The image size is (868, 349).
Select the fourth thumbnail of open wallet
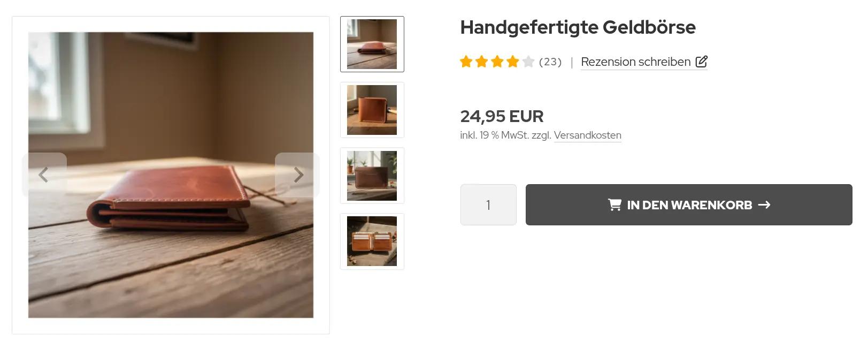372,241
